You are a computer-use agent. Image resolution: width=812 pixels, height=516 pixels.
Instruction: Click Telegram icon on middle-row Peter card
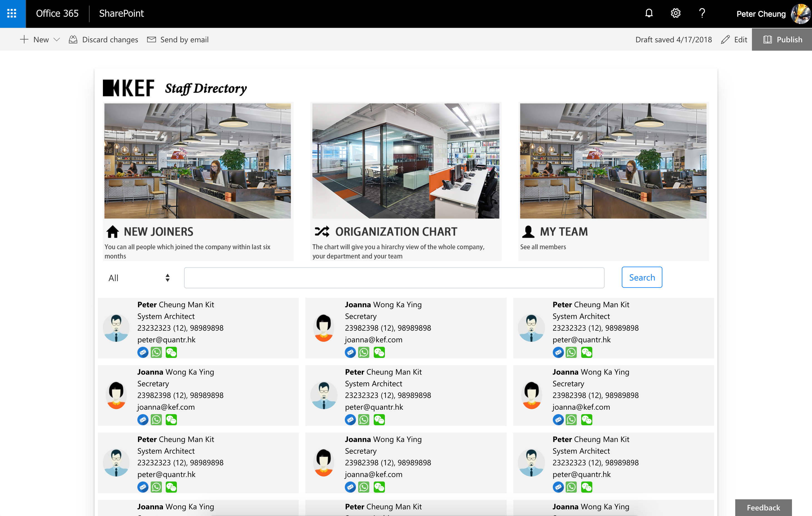(x=350, y=420)
